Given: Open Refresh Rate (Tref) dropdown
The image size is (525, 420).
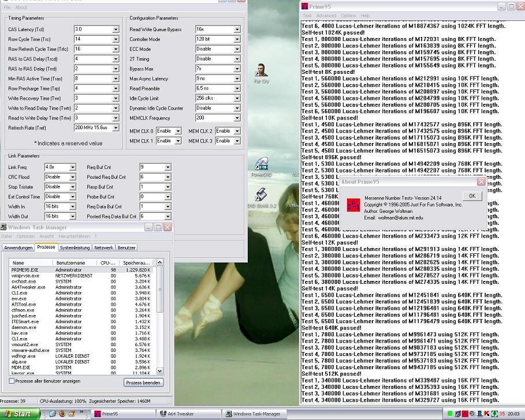Looking at the screenshot, I should [116, 127].
